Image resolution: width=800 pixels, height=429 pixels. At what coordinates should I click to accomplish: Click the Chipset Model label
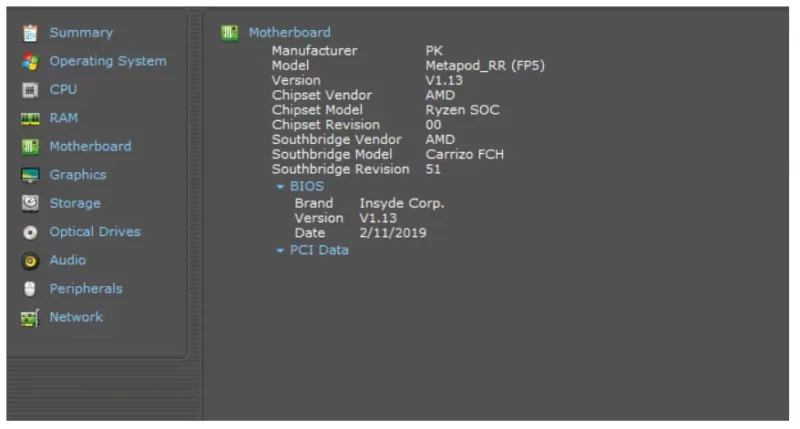tap(317, 110)
